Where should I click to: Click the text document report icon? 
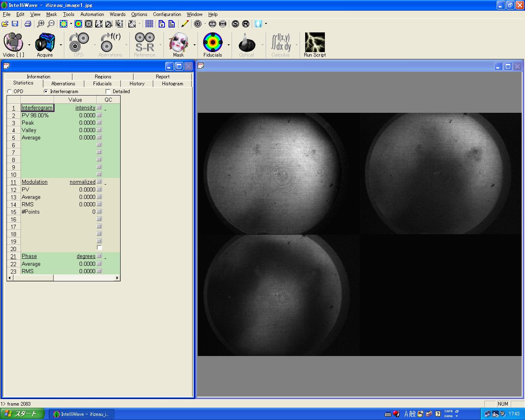tap(172, 24)
